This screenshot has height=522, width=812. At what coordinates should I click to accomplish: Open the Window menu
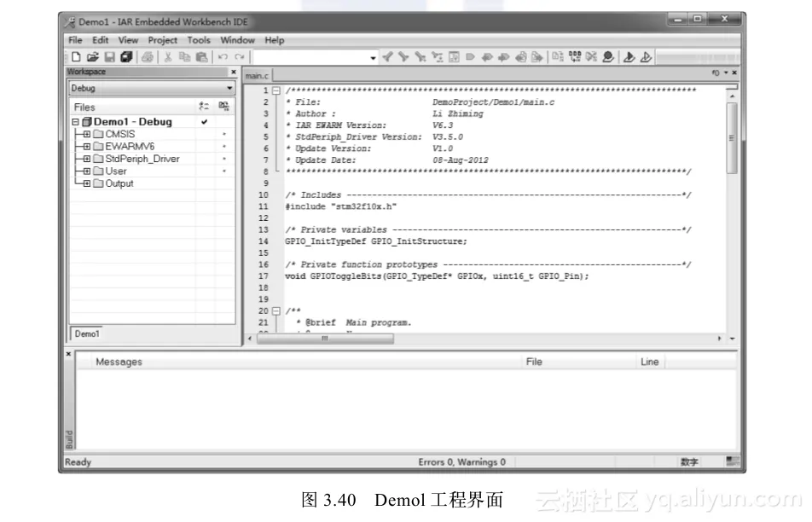coord(238,40)
